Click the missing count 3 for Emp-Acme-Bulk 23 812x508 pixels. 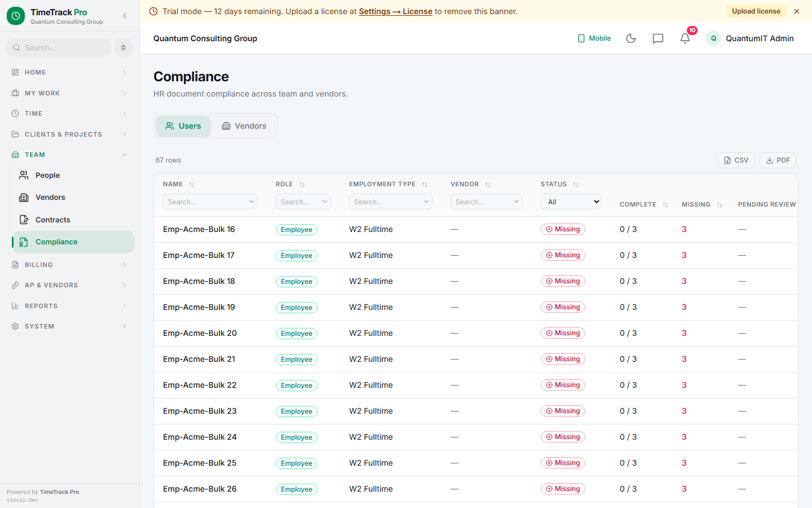pos(684,411)
